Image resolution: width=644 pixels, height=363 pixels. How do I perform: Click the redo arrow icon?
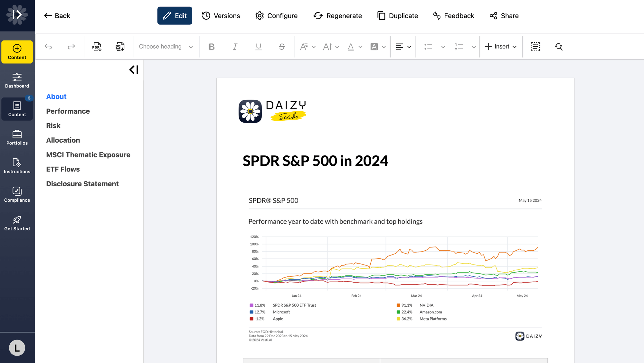click(x=71, y=47)
